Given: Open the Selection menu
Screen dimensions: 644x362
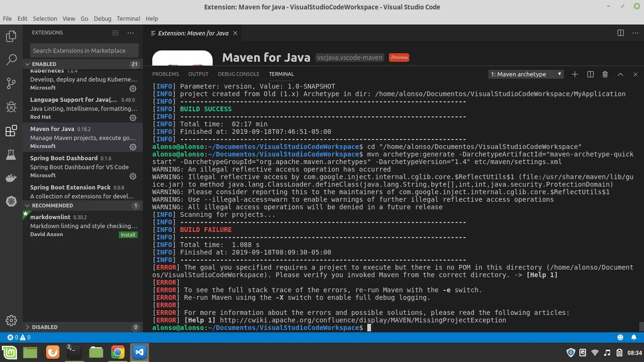Looking at the screenshot, I should tap(45, 18).
